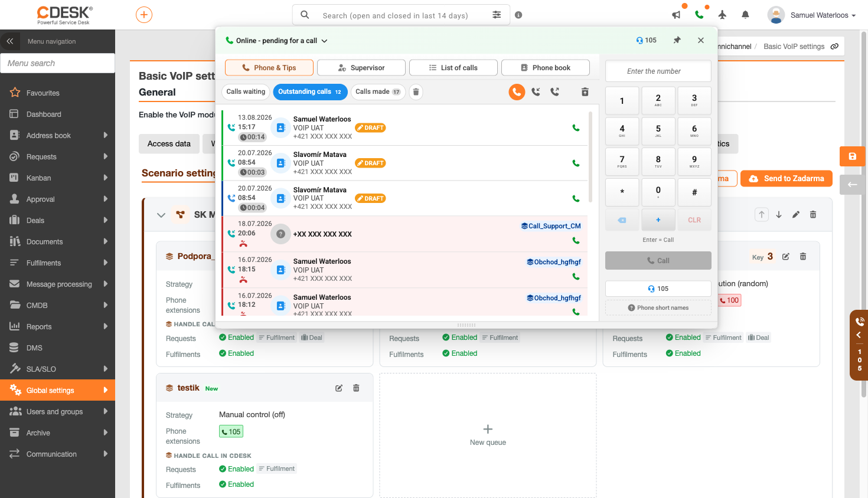Delete the testik queue
The height and width of the screenshot is (498, 868).
pos(356,388)
